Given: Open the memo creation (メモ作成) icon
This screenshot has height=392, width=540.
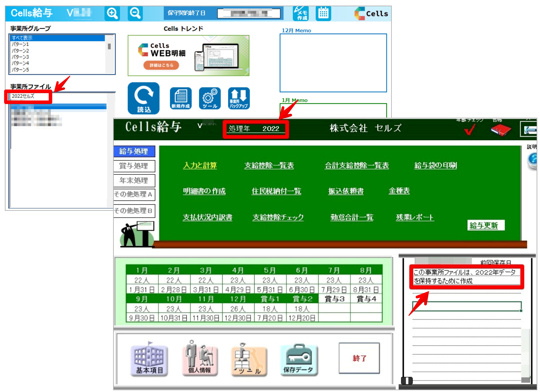Looking at the screenshot, I should [x=300, y=14].
